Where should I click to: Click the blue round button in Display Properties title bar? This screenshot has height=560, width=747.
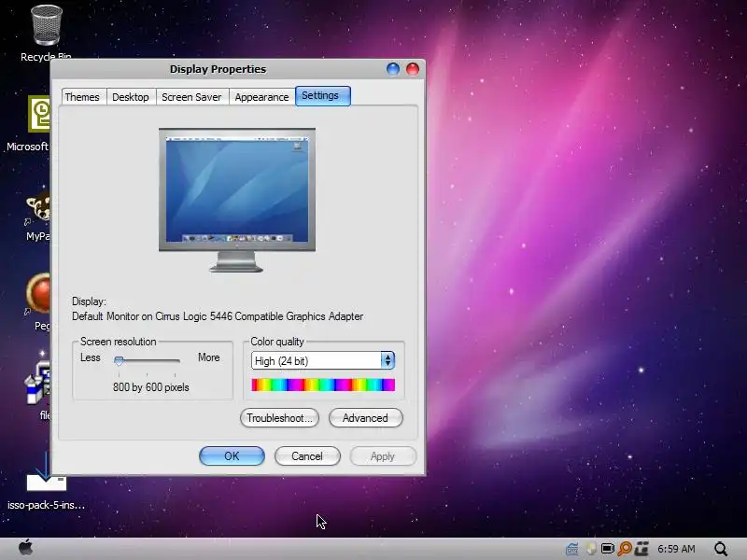(393, 69)
